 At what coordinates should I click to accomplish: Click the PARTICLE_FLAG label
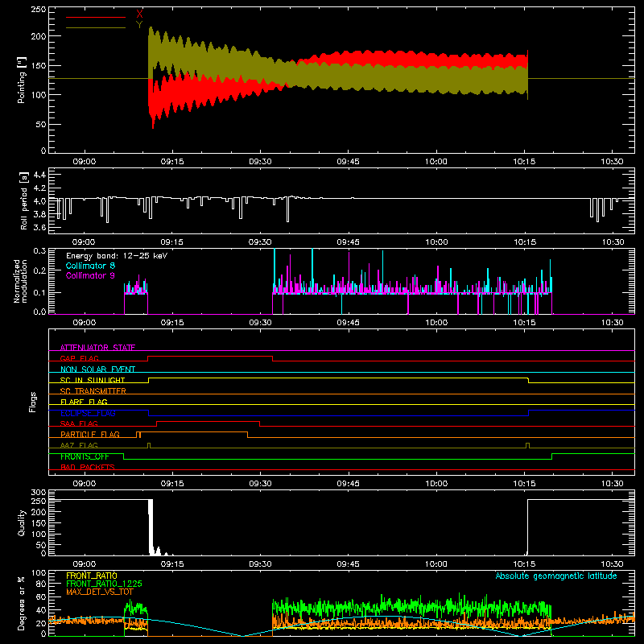click(x=90, y=434)
